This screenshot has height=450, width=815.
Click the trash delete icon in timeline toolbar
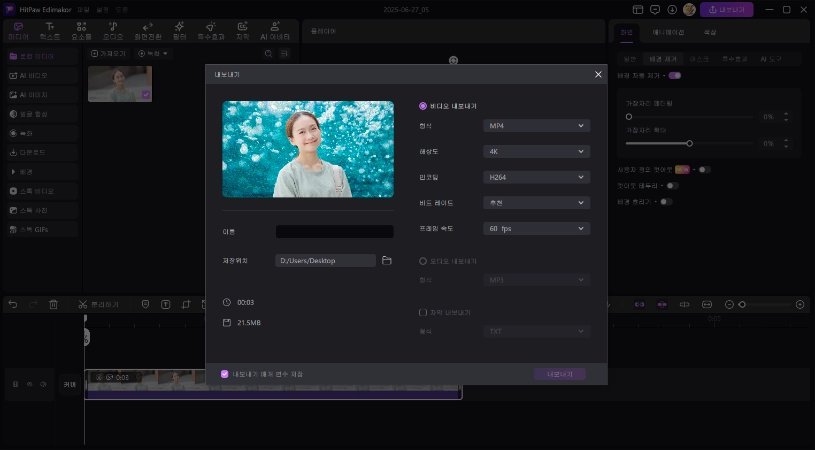tap(53, 305)
